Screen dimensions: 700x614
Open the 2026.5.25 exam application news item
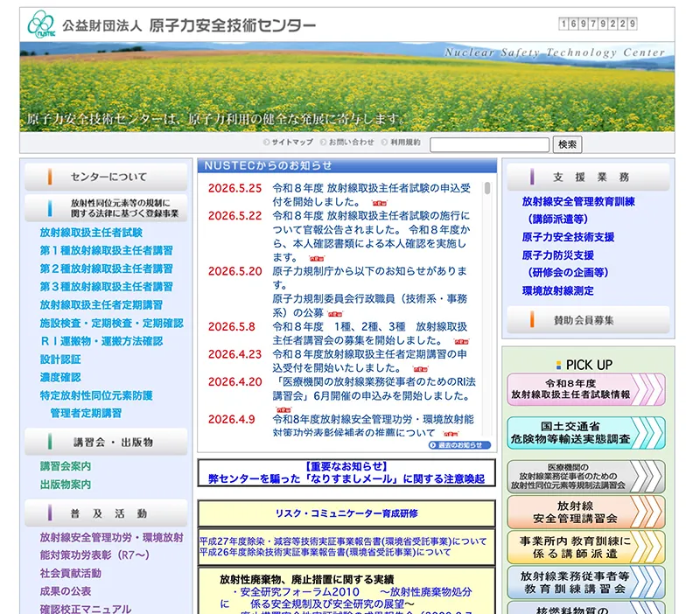371,195
